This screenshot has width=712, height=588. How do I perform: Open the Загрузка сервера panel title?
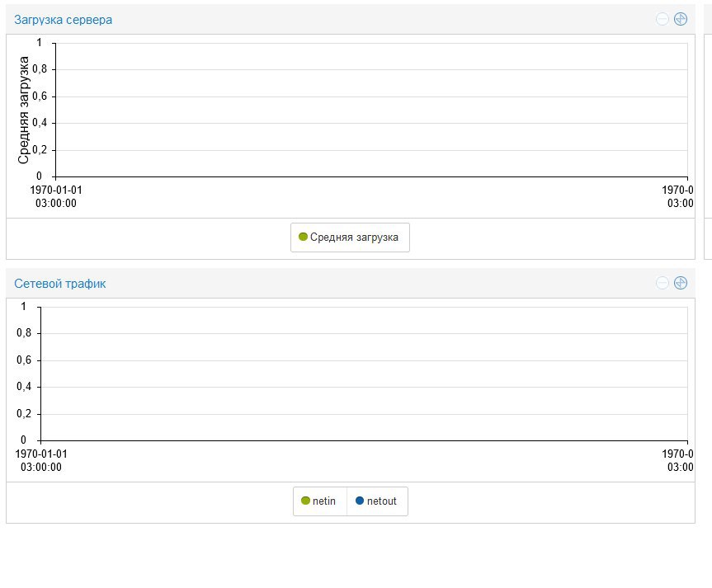(64, 20)
